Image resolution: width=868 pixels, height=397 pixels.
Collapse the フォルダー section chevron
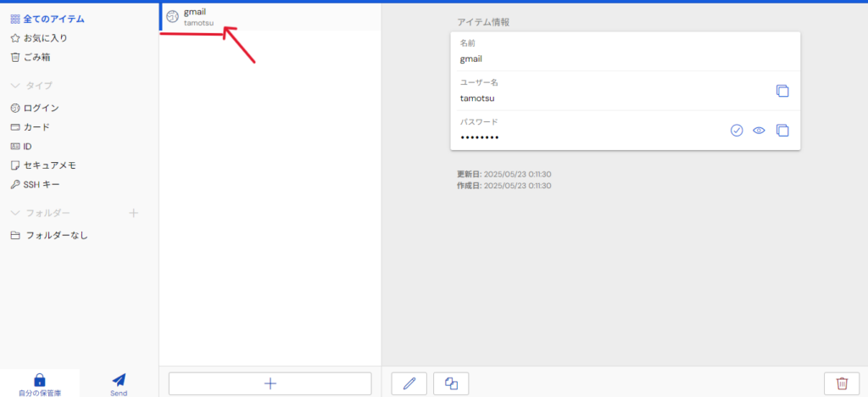(x=15, y=213)
